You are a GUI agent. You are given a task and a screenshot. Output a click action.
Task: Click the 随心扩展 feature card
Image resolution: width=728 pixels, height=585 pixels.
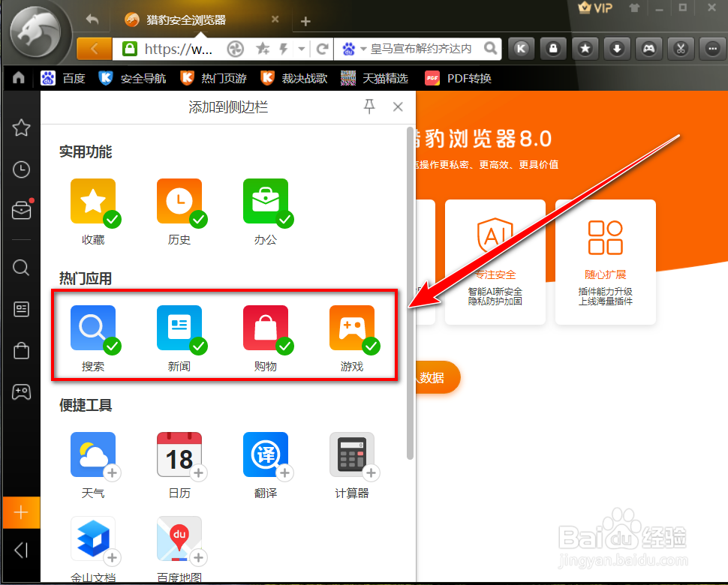coord(606,262)
